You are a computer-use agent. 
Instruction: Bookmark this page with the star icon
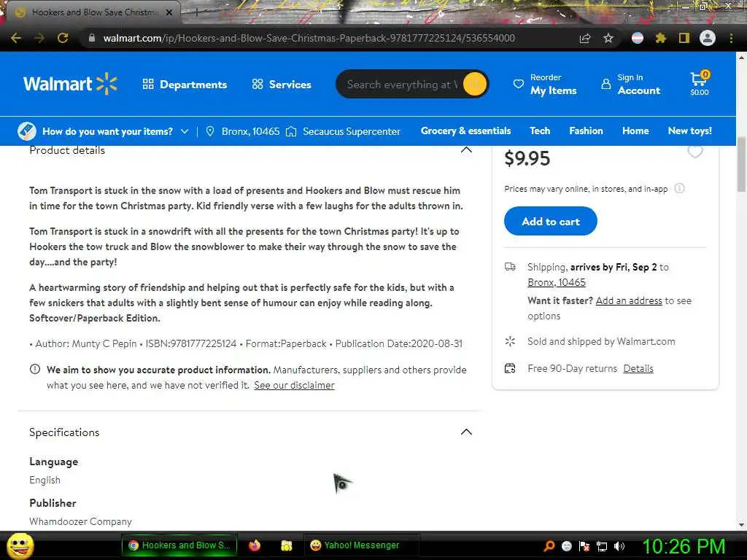coord(608,38)
